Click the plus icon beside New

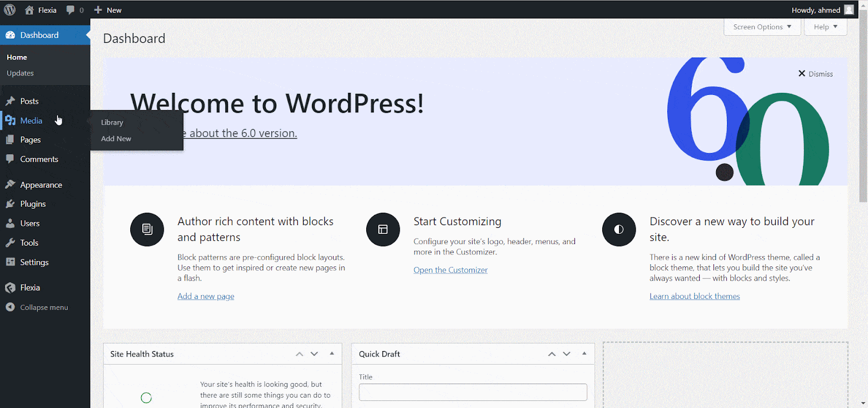click(x=98, y=10)
